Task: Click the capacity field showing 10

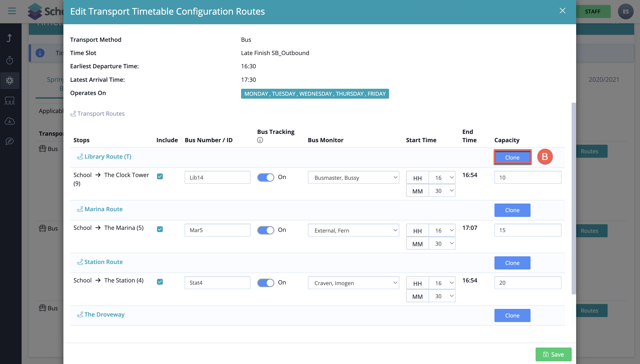Action: (x=528, y=178)
